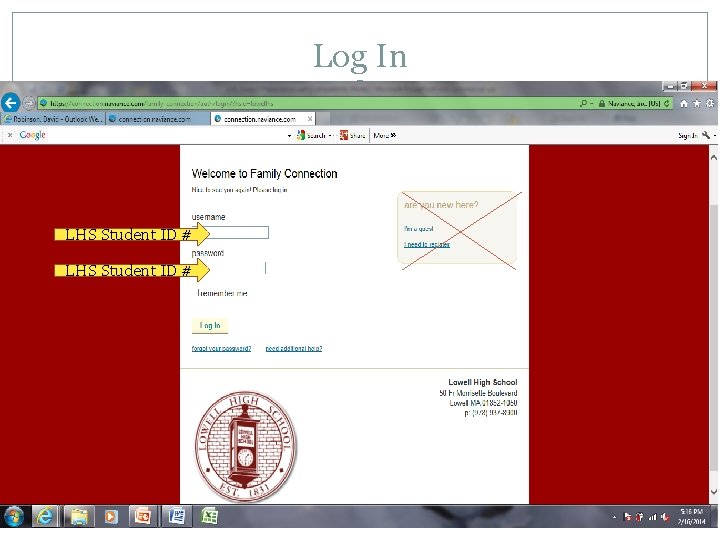Viewport: 720px width, 540px height.
Task: Open Favorites with the star icon
Action: 697,103
